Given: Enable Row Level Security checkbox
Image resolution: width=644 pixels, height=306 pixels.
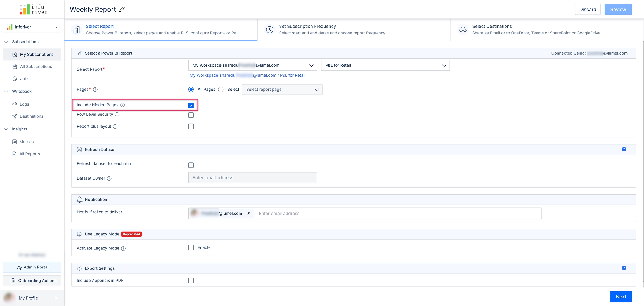Looking at the screenshot, I should [x=191, y=115].
